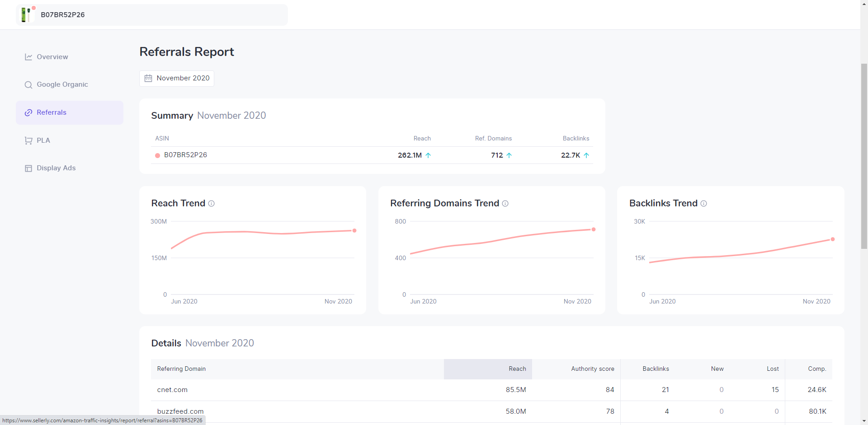Viewport: 868px width, 425px height.
Task: Click the 712 Ref. Domains summary value
Action: click(x=497, y=155)
